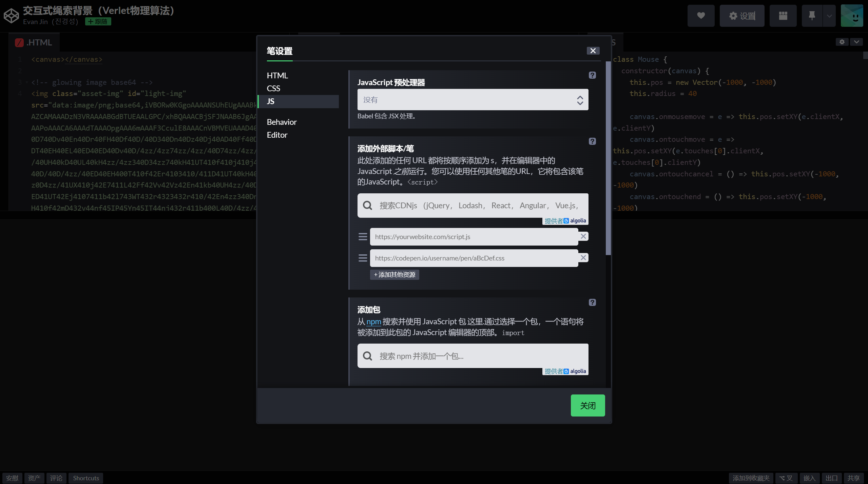Open JS editor panel gear settings
The image size is (868, 484).
tap(842, 42)
